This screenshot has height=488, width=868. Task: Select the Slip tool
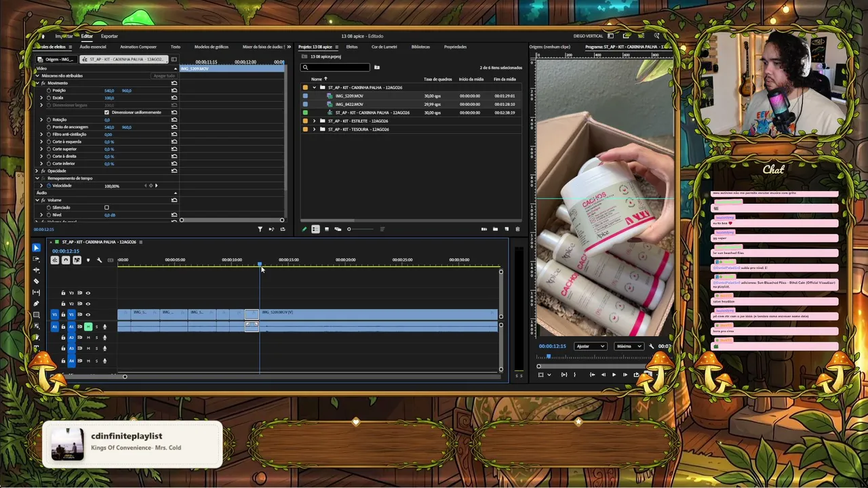click(x=37, y=292)
